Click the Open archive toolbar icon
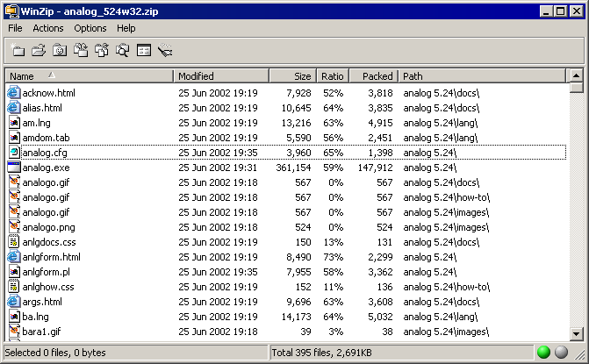Screen dimensions: 589x364 tap(39, 51)
